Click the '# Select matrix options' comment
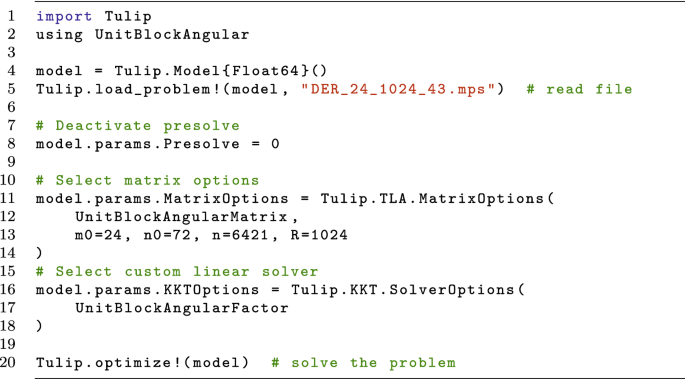 click(x=148, y=180)
